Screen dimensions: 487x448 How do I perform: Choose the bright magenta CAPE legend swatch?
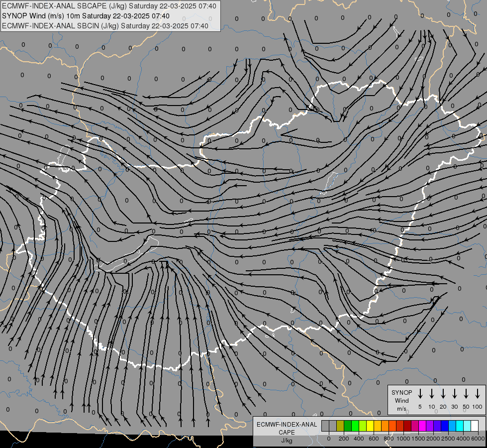pos(422,426)
